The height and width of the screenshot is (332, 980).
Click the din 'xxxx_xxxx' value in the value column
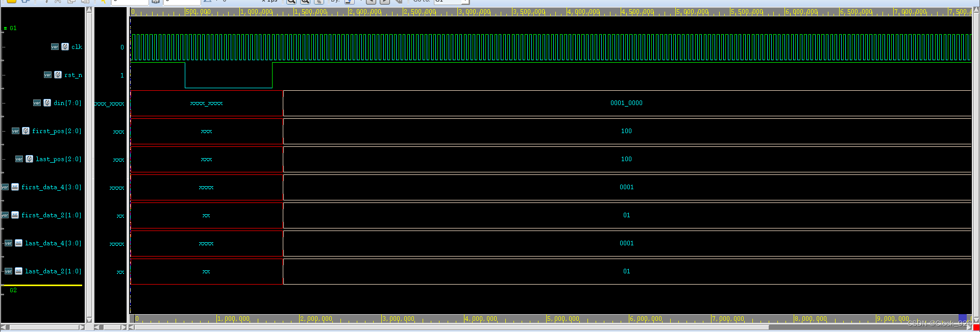click(x=110, y=104)
